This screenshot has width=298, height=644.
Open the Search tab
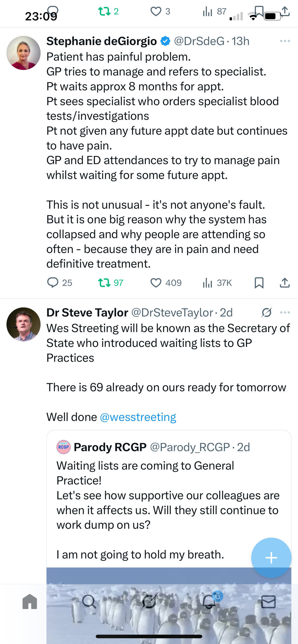(89, 602)
